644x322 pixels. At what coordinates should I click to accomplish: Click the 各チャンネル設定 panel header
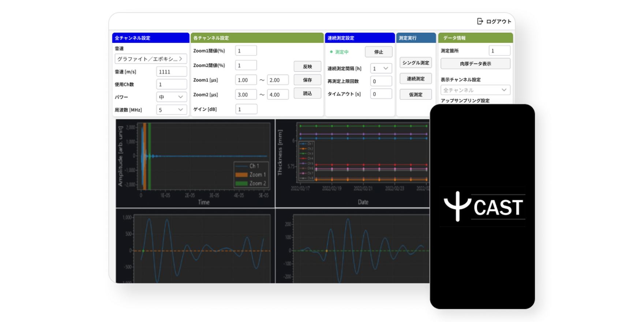(257, 38)
